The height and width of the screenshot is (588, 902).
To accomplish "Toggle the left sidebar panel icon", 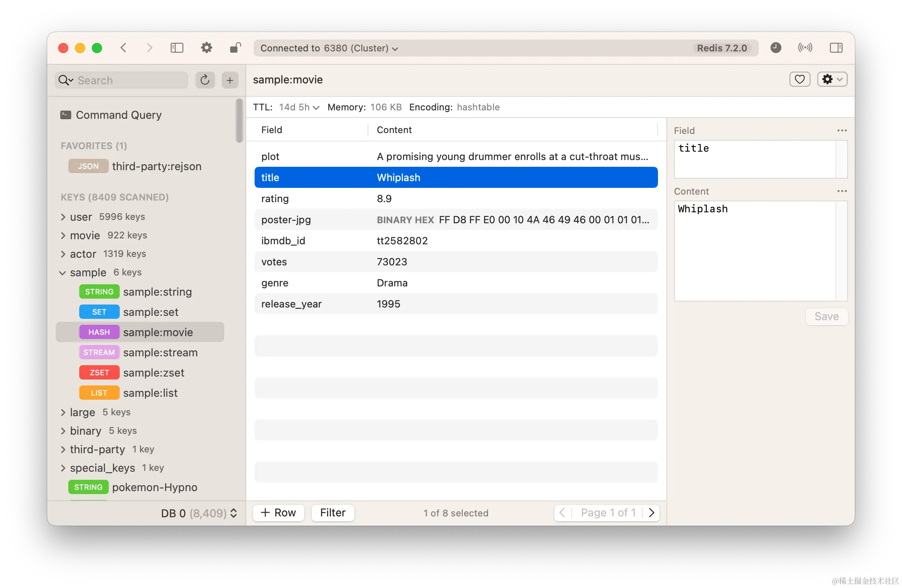I will (177, 48).
